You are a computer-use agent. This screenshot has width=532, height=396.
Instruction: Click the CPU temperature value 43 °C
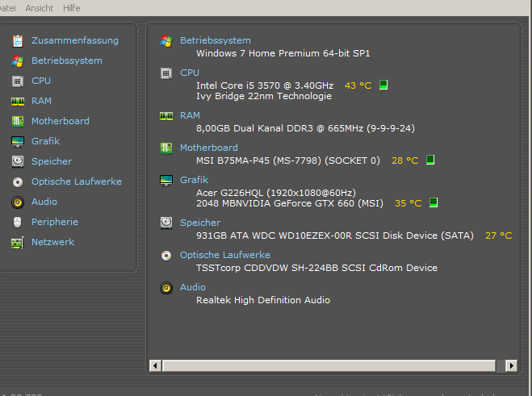(358, 85)
